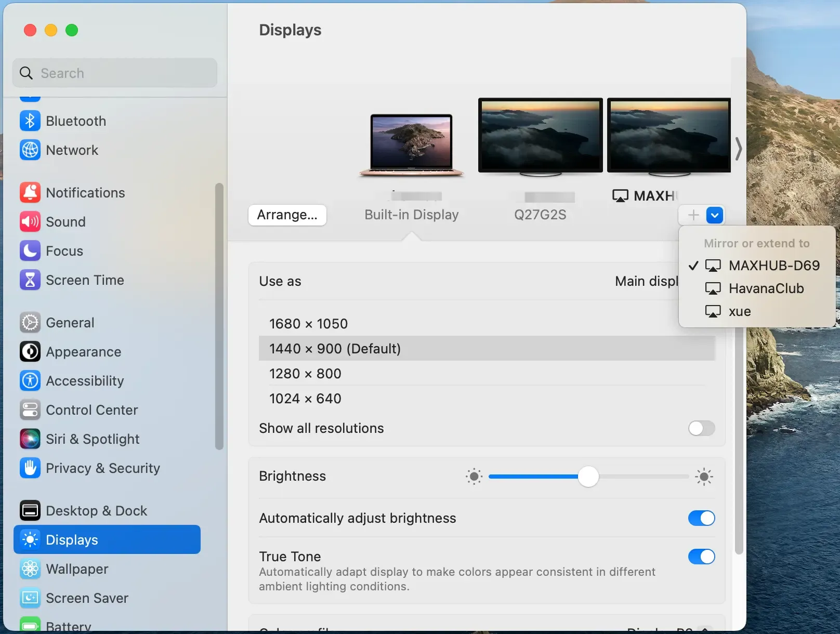Open Control Center settings pane
840x634 pixels.
click(107, 410)
